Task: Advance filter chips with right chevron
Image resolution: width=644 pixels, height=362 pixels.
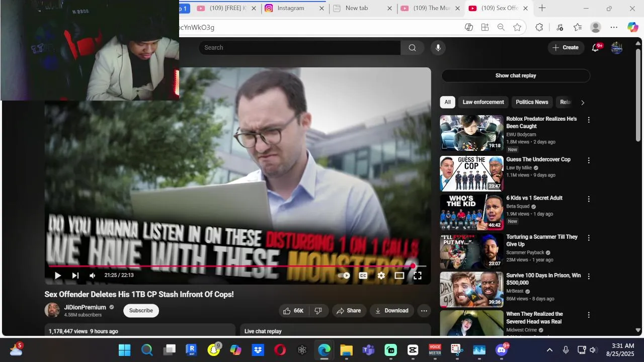Action: (x=583, y=103)
